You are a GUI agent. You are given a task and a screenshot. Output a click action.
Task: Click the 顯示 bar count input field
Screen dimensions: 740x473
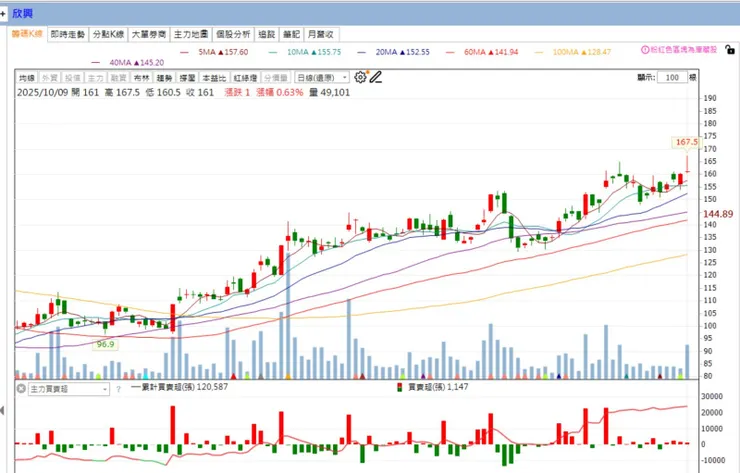point(672,77)
